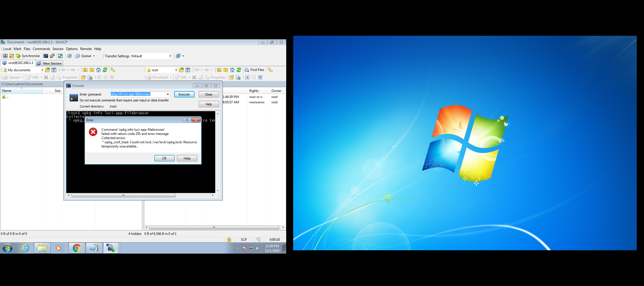Click local panel Open Directory icon
Image resolution: width=644 pixels, height=286 pixels.
coord(48,70)
